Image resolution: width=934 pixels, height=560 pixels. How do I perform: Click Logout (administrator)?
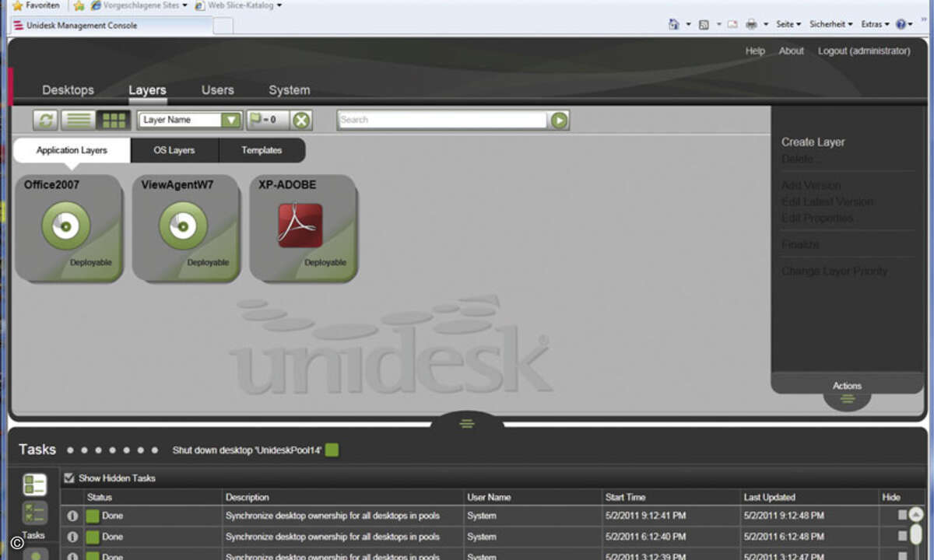[x=864, y=51]
